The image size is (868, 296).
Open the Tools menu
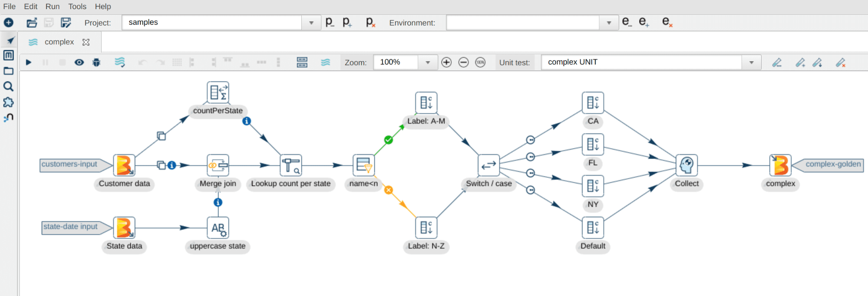(x=77, y=7)
